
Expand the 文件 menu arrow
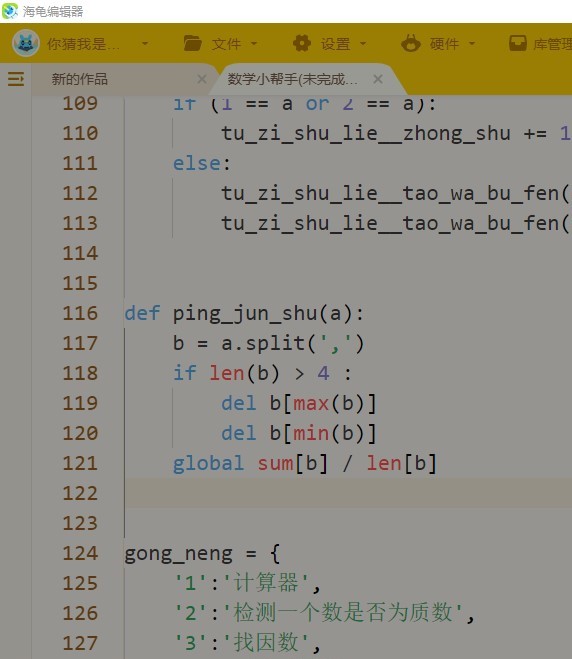pos(254,43)
